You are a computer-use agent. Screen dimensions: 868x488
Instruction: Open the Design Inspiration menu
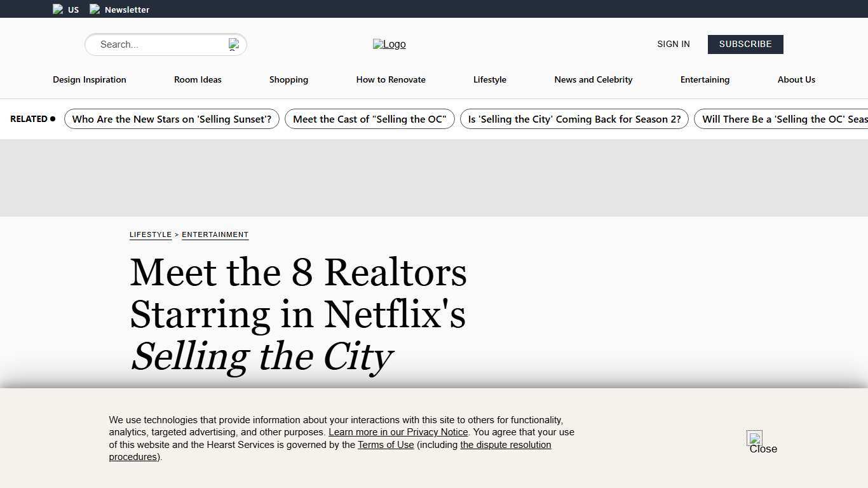point(89,79)
